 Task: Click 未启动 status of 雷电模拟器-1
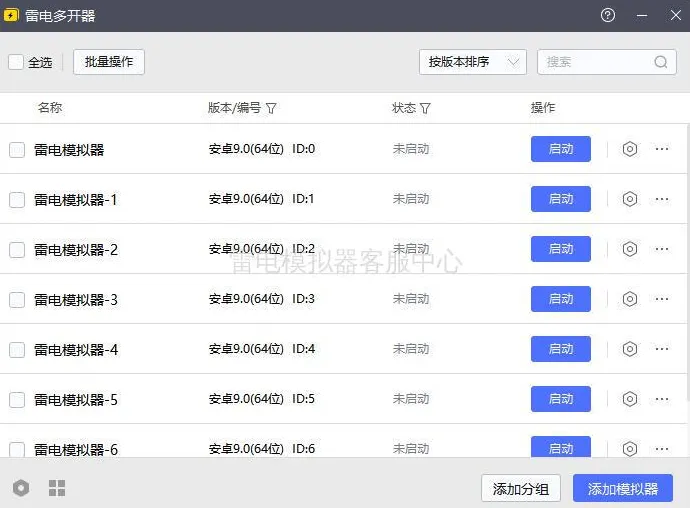[411, 199]
